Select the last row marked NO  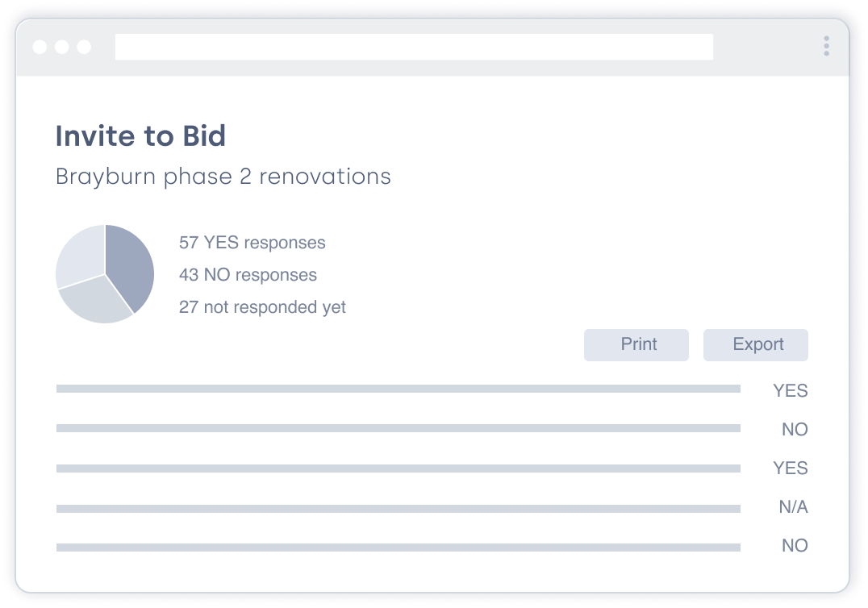pyautogui.click(x=398, y=547)
